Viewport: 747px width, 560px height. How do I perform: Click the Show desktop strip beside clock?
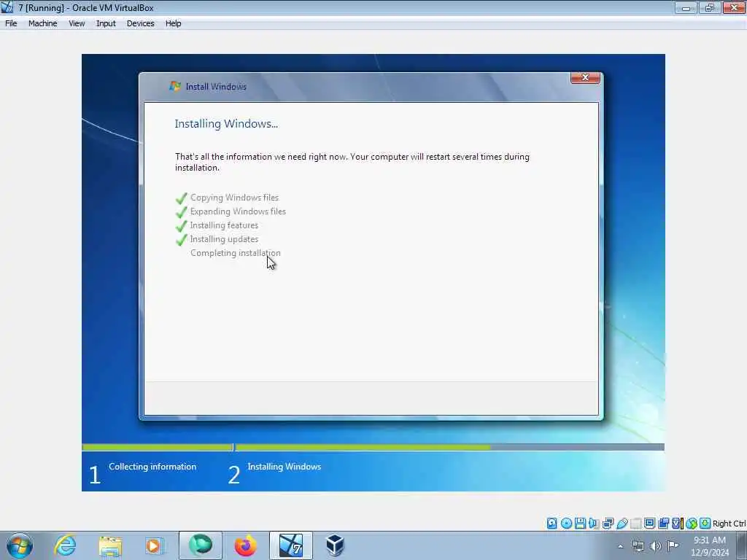tap(742, 545)
